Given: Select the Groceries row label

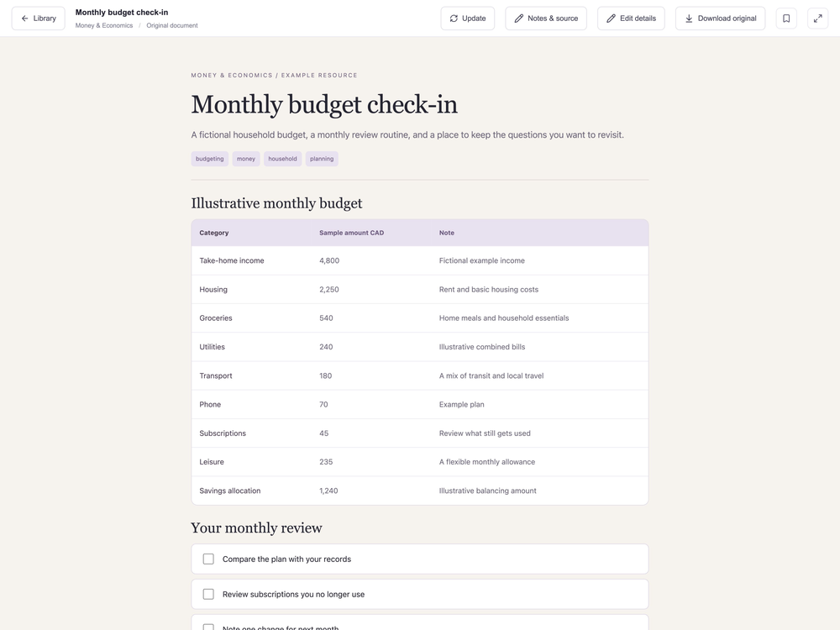Looking at the screenshot, I should tap(216, 318).
